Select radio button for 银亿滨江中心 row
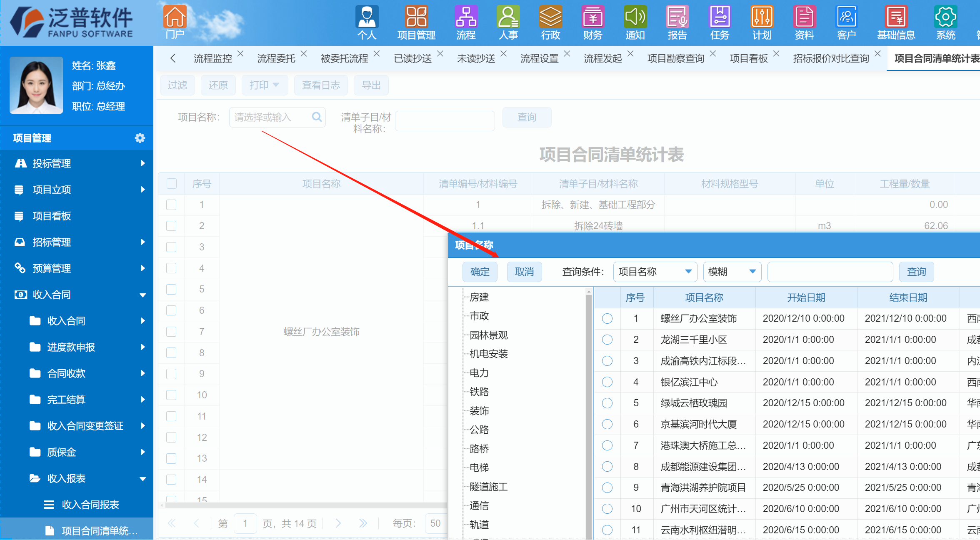 (607, 382)
